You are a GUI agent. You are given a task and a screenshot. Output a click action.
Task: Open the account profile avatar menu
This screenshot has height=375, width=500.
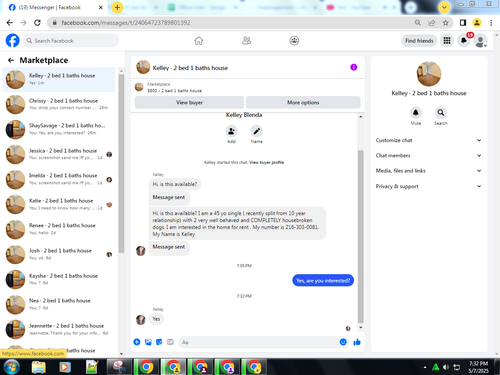click(480, 41)
